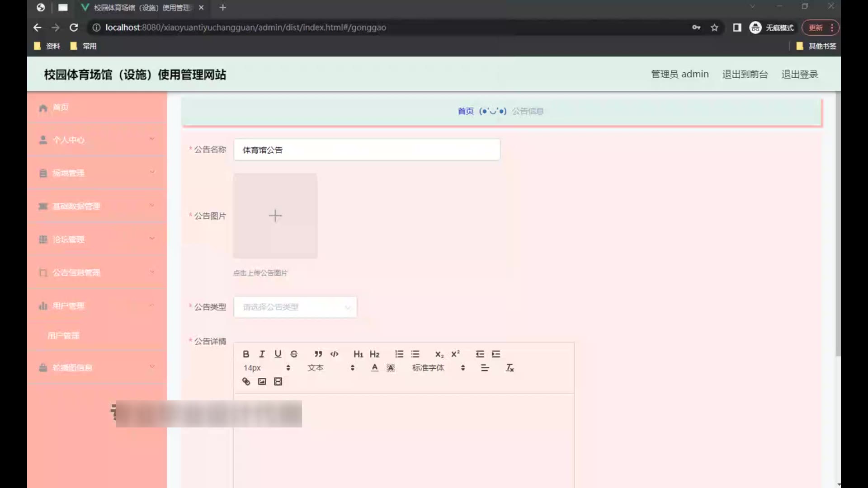Open the 公告类型 selection dropdown
Screen dimensions: 868x488
coord(295,307)
